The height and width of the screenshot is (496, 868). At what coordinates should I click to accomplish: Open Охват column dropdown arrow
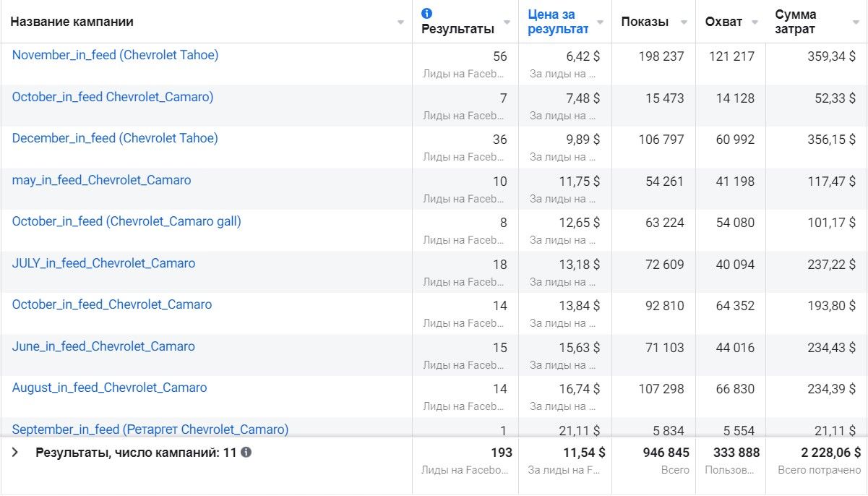pyautogui.click(x=755, y=22)
